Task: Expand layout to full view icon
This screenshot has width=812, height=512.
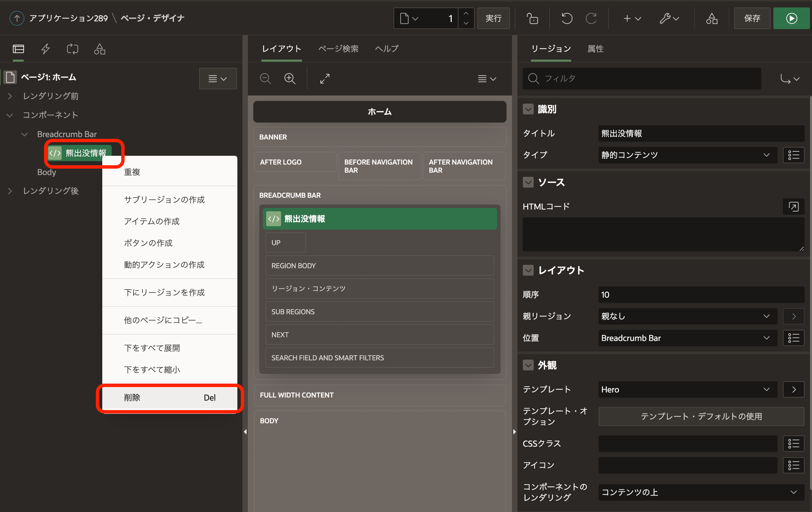Action: pos(324,79)
